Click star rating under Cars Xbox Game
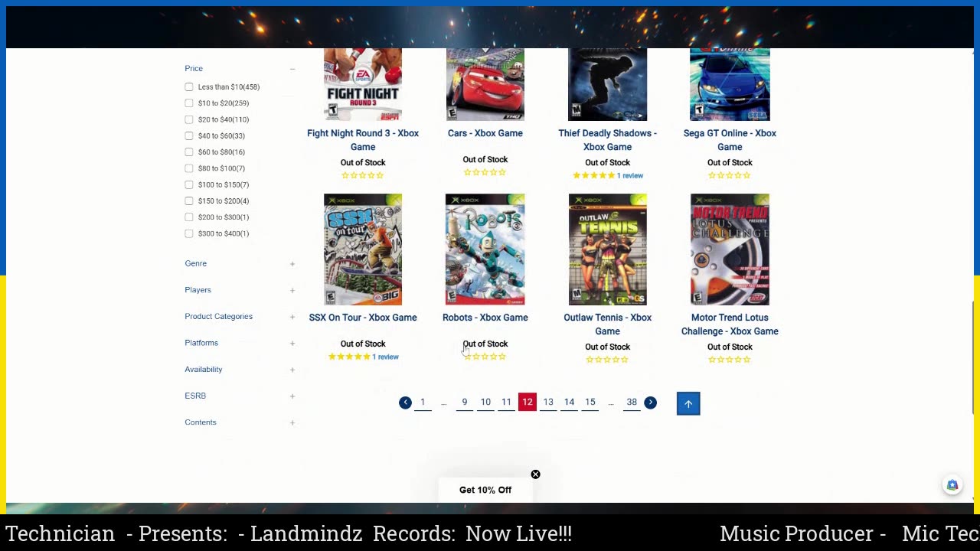The width and height of the screenshot is (980, 551). [485, 172]
